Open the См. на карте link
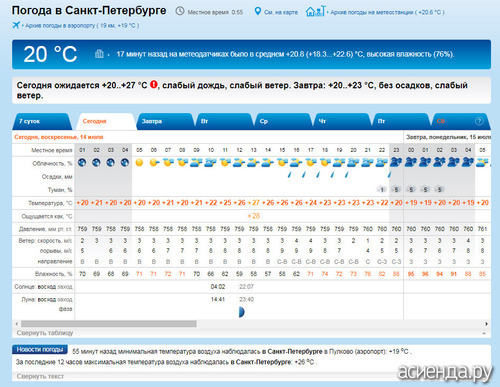500x387 pixels. (281, 12)
